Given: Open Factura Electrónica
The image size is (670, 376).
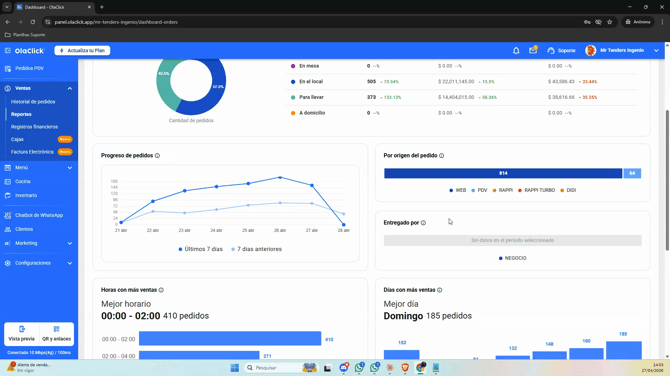Looking at the screenshot, I should (x=32, y=152).
